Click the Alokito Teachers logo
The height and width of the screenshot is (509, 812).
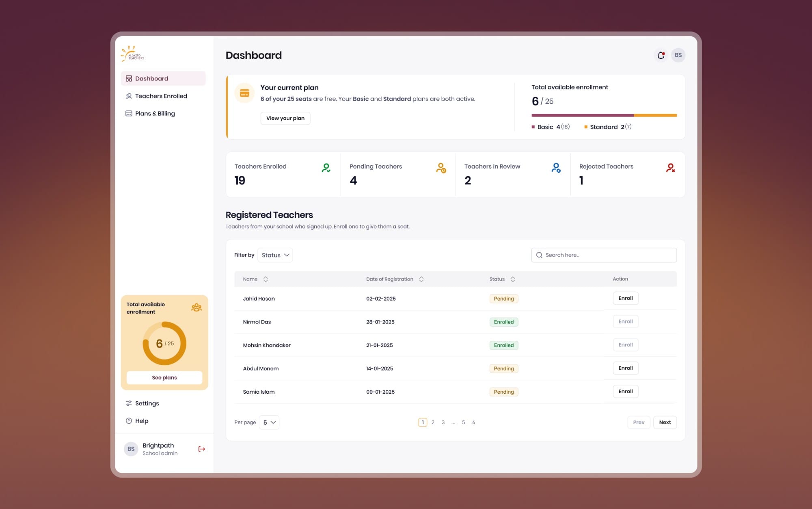point(133,54)
